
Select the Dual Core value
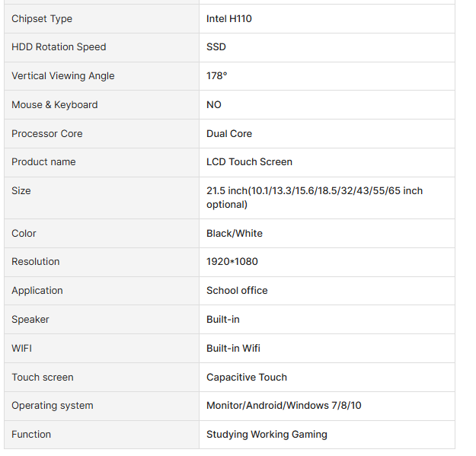coord(229,134)
